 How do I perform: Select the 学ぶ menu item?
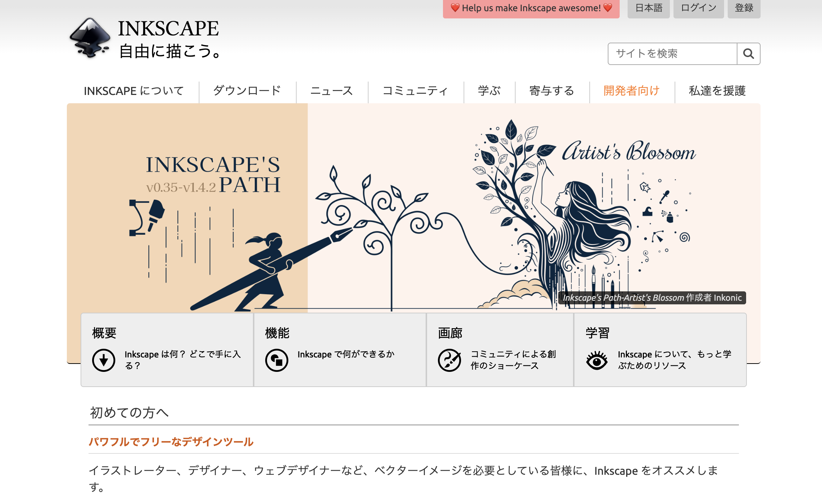(x=490, y=91)
